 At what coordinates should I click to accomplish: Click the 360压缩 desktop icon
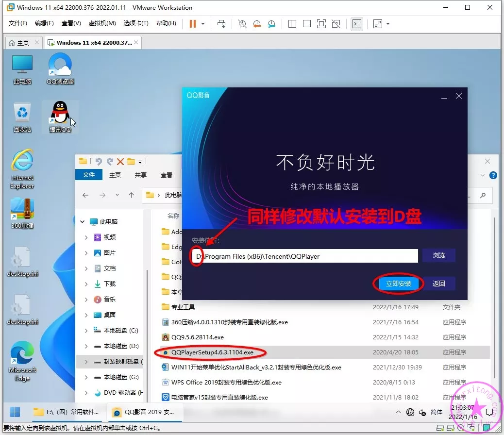(22, 213)
